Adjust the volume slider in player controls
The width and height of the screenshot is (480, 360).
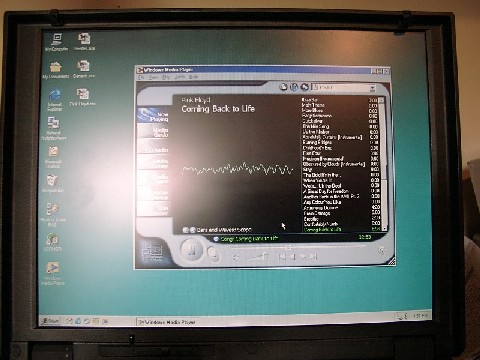257,257
